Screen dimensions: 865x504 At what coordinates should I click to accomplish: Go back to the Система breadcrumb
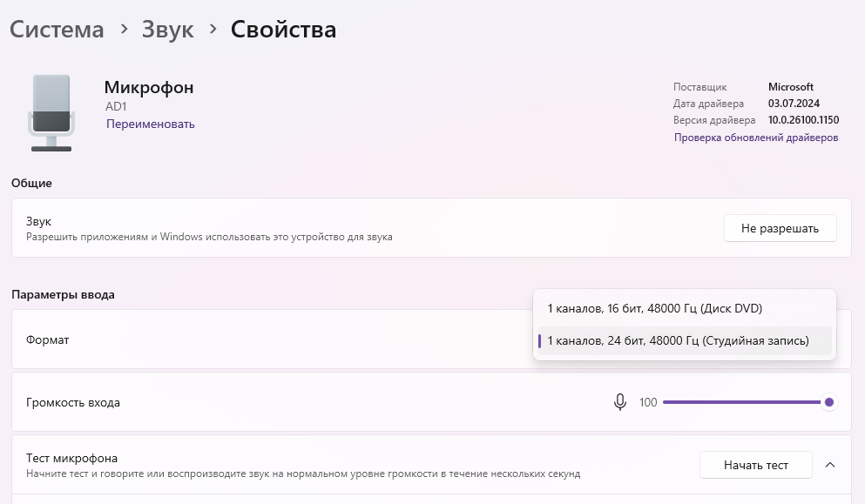57,29
